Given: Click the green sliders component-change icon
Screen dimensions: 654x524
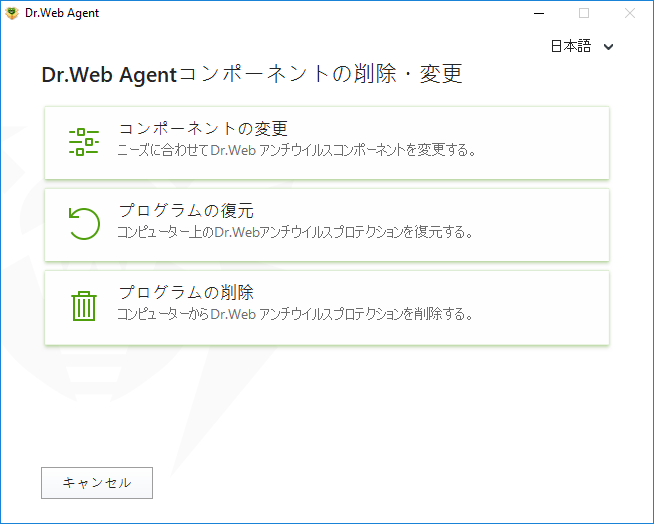Looking at the screenshot, I should click(x=84, y=142).
